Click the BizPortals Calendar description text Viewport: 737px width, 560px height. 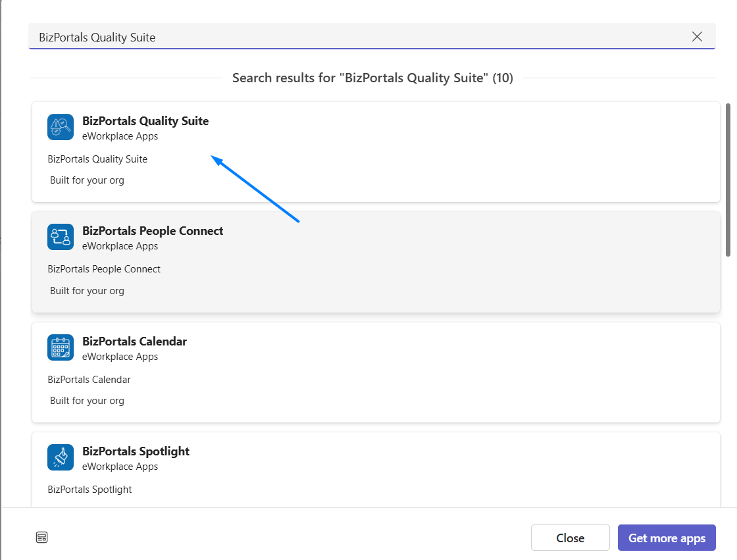[89, 380]
